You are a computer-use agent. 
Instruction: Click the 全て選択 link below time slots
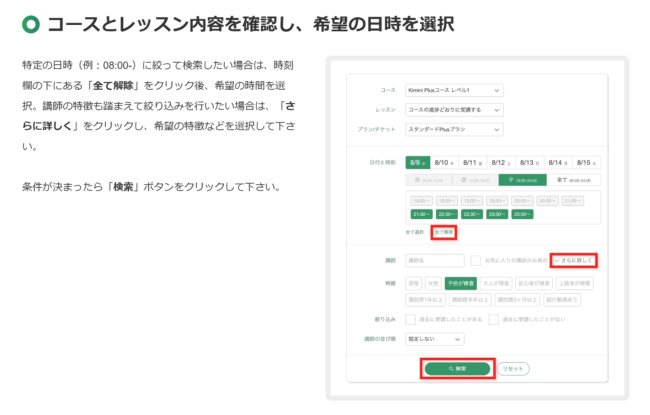pos(415,231)
